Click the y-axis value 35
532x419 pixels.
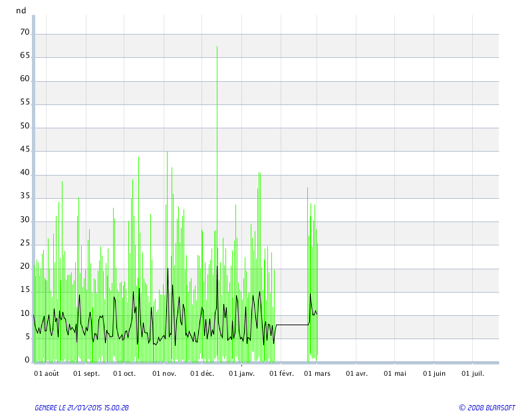(x=25, y=196)
